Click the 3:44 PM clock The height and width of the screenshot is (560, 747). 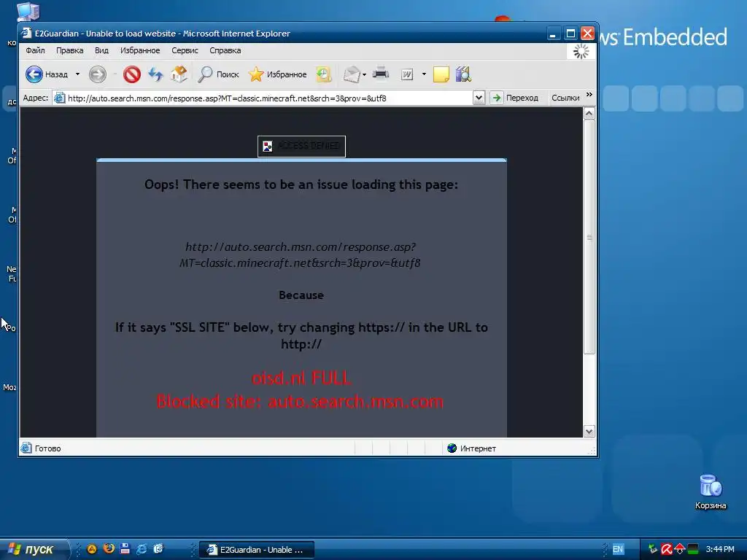coord(720,550)
